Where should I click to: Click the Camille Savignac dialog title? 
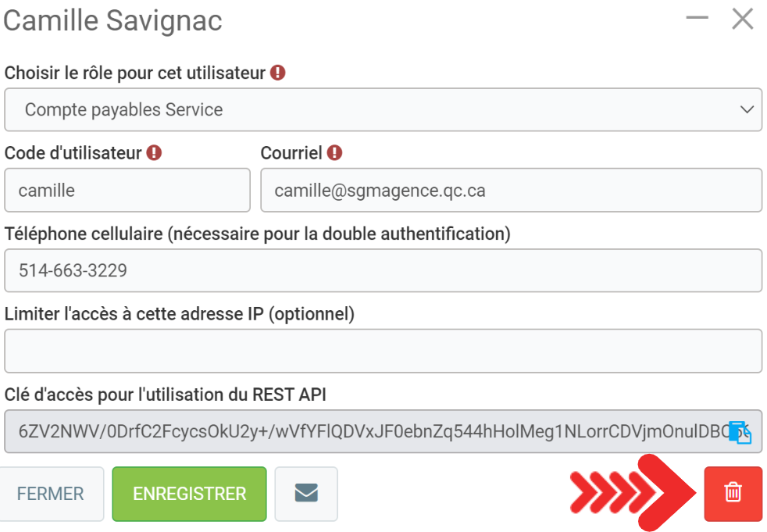click(x=113, y=21)
